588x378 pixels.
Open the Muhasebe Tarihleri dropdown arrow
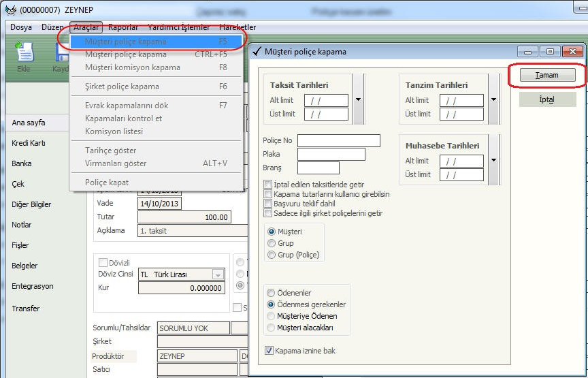493,160
